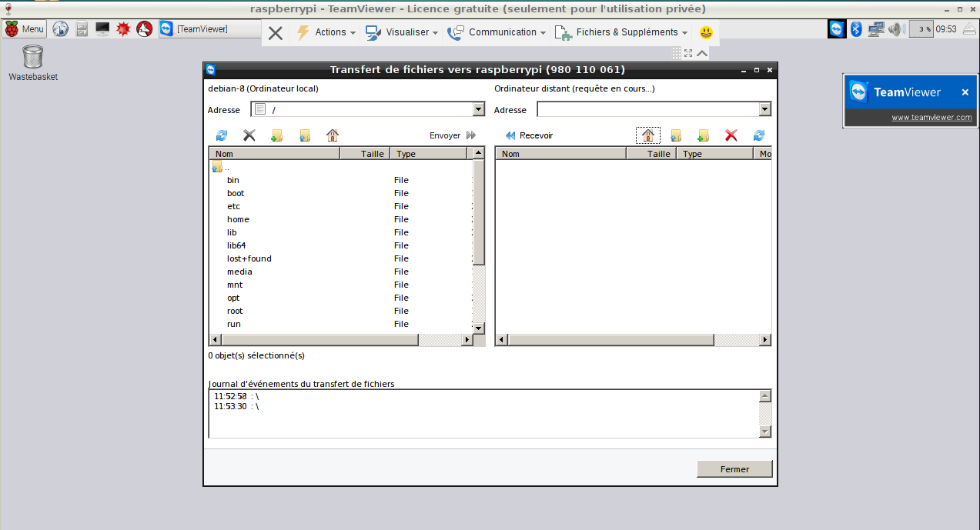Close the TeamViewer notification panel
The image size is (980, 530).
click(965, 92)
